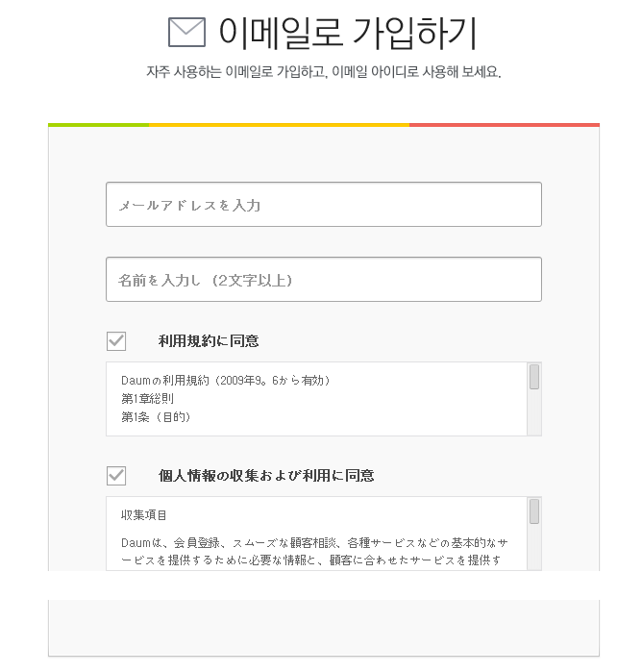Focus the 名前を入力し name field
The image size is (642, 672).
[x=323, y=280]
